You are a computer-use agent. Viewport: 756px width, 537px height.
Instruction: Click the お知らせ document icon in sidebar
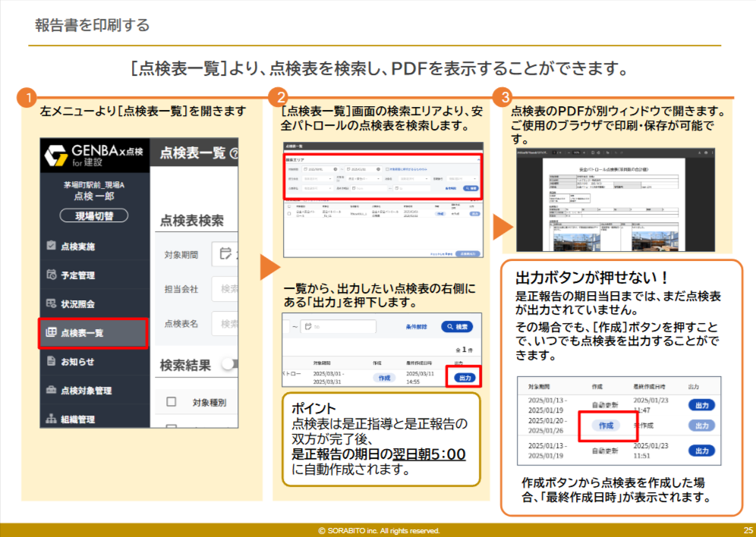click(52, 362)
